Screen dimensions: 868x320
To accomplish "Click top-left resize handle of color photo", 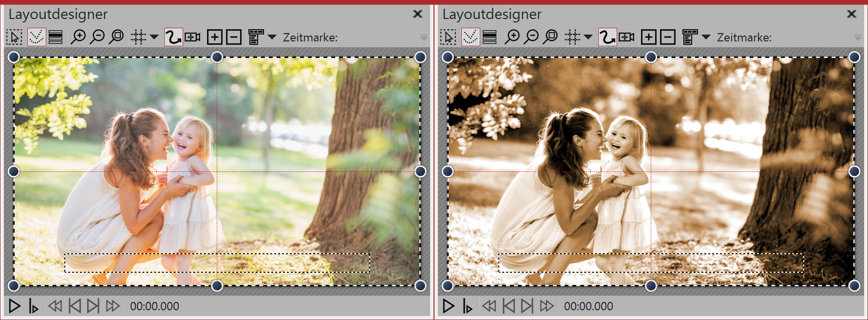I will coord(14,57).
